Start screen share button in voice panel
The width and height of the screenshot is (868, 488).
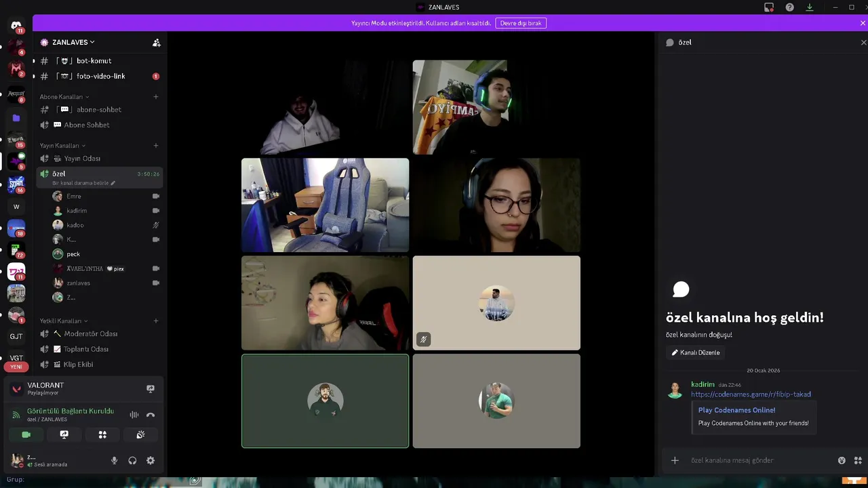pyautogui.click(x=64, y=434)
